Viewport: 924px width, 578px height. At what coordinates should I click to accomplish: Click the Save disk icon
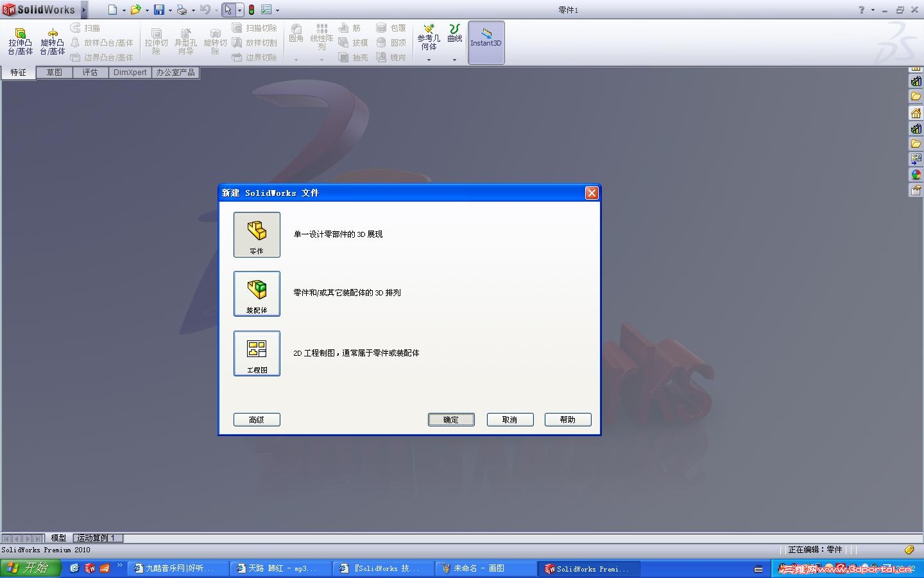159,10
